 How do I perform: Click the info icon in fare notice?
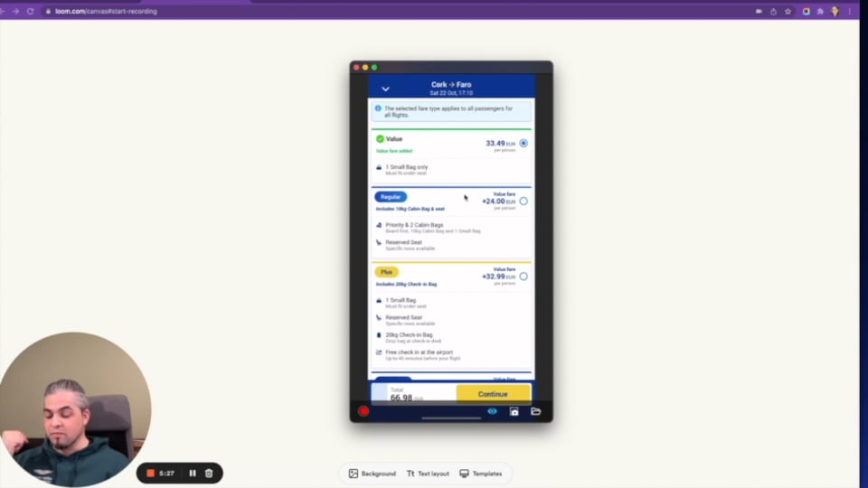pos(378,108)
